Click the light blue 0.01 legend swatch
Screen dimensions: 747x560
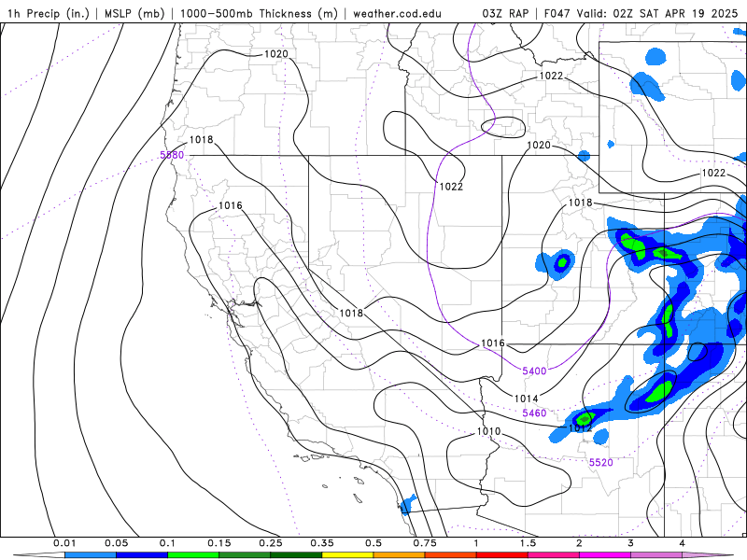pos(90,555)
